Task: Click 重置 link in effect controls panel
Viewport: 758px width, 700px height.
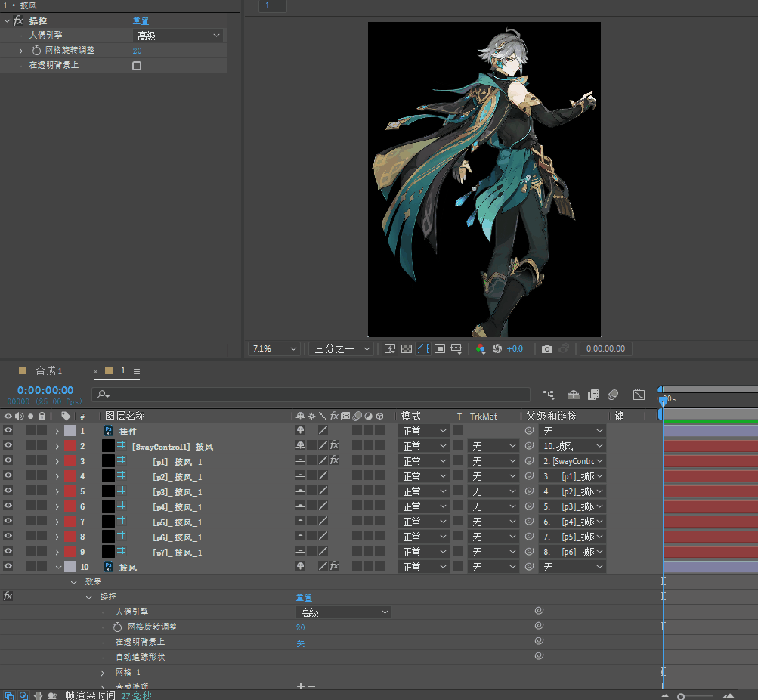Action: coord(141,21)
